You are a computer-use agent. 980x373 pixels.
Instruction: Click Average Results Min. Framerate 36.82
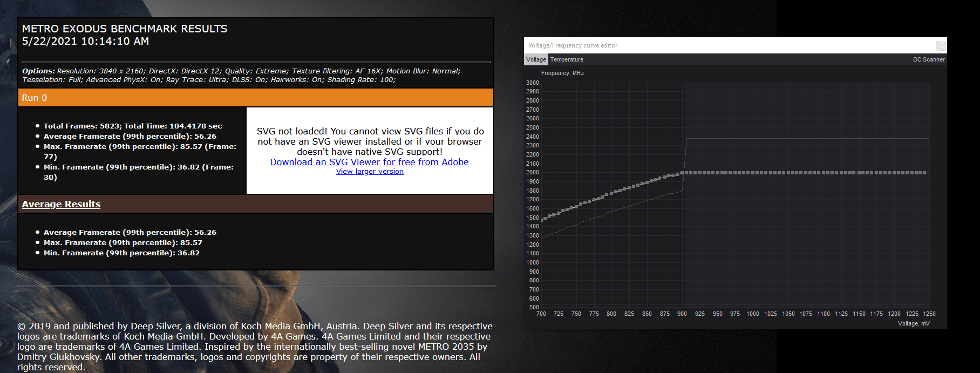pyautogui.click(x=121, y=253)
